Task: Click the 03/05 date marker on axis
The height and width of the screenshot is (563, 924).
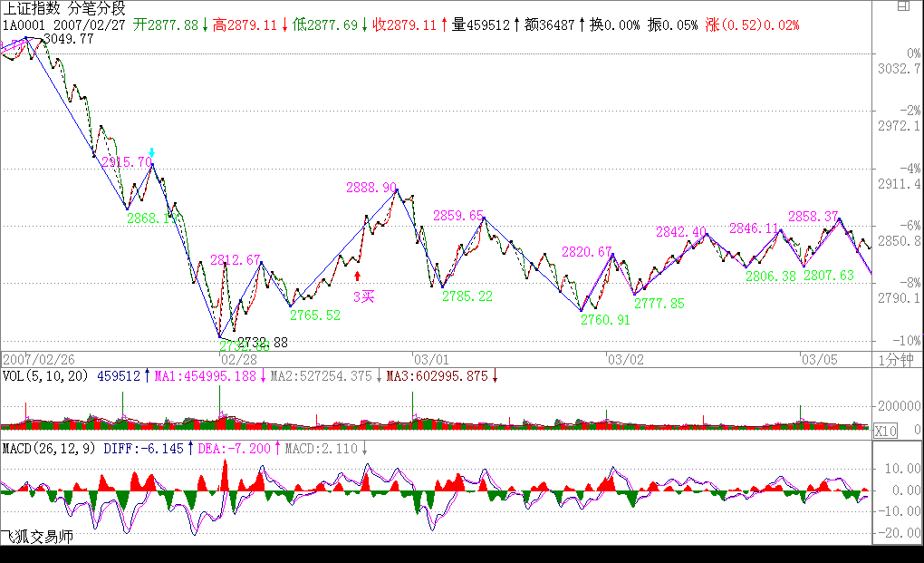Action: [818, 359]
